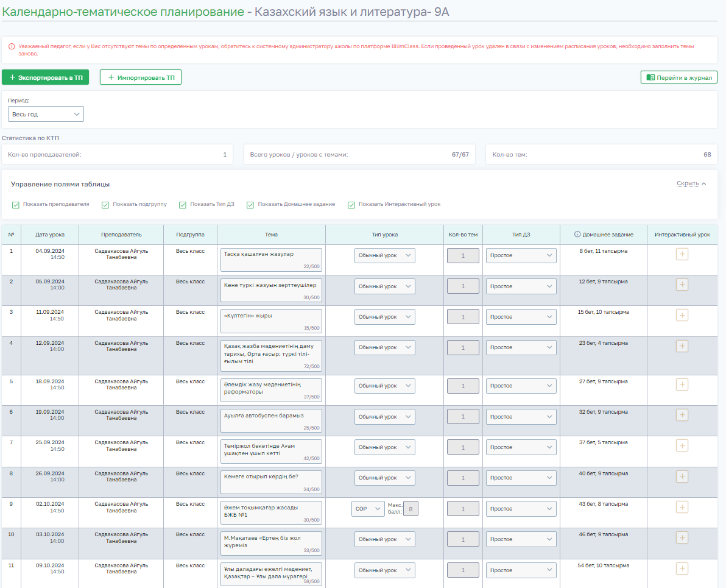Viewport: 726px width, 588px height.
Task: Click interactive lesson plus icon in row 5
Action: tap(682, 384)
